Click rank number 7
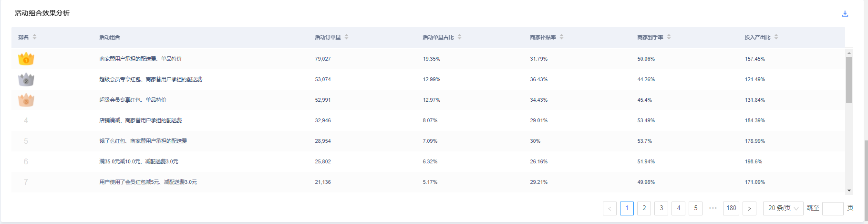868x224 pixels. (26, 182)
